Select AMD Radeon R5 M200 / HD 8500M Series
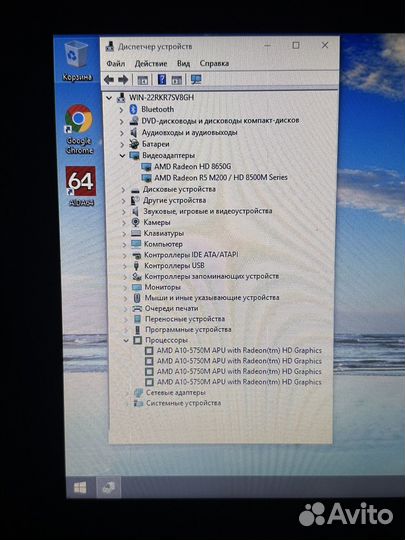Viewport: 405px width, 540px height. click(x=221, y=178)
